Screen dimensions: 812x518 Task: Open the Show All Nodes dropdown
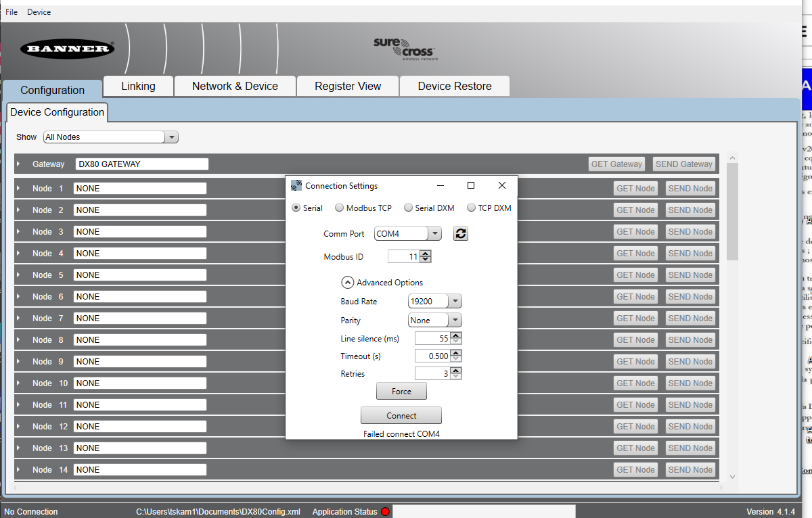pos(172,137)
